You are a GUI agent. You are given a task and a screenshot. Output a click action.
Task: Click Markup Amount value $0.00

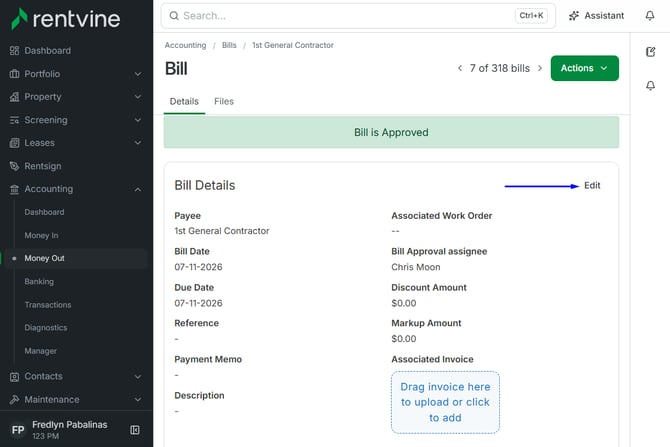(x=404, y=339)
